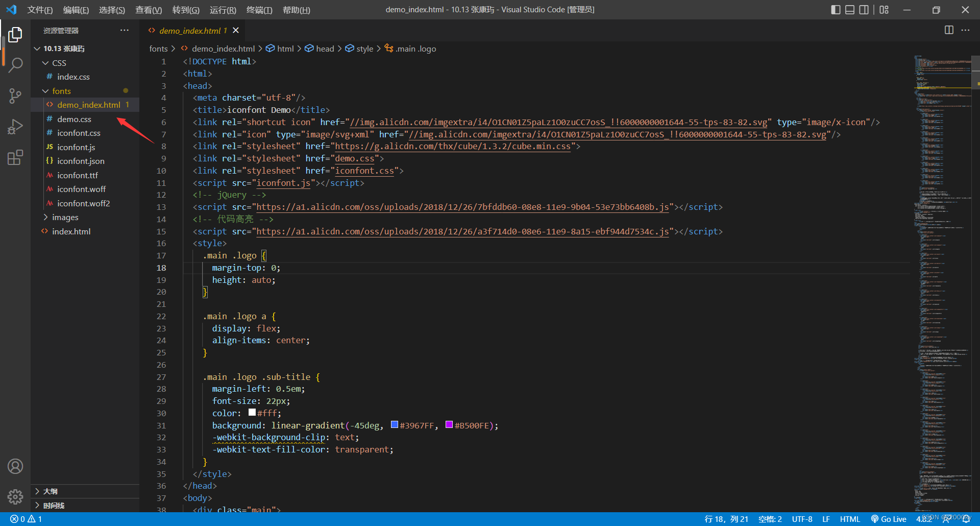
Task: Open the #3967FF color swatch
Action: (395, 424)
